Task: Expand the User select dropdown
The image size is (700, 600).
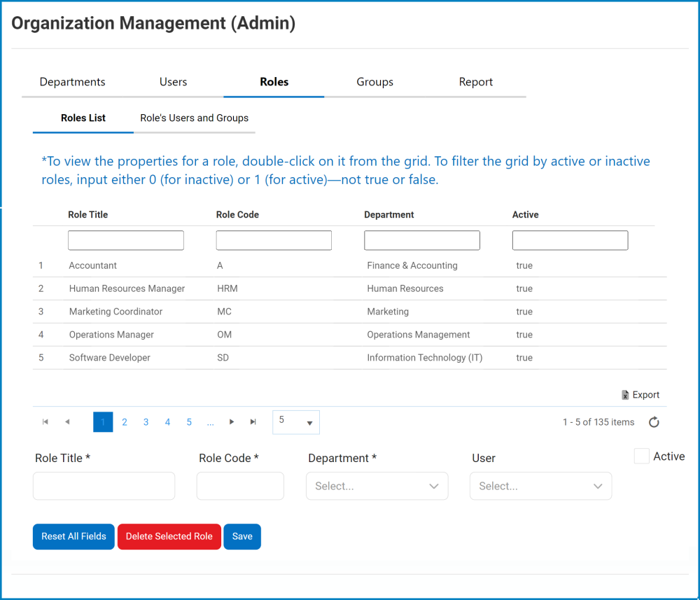Action: click(x=541, y=486)
